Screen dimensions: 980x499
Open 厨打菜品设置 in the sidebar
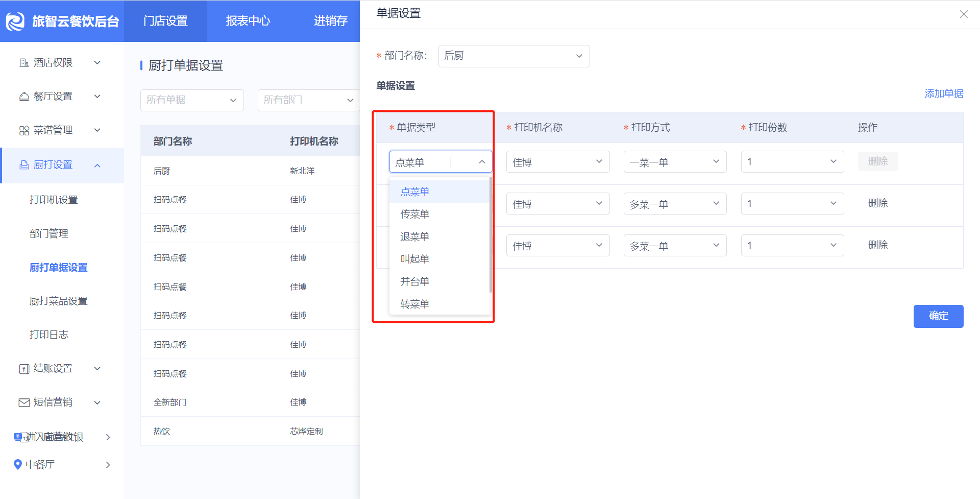point(59,301)
